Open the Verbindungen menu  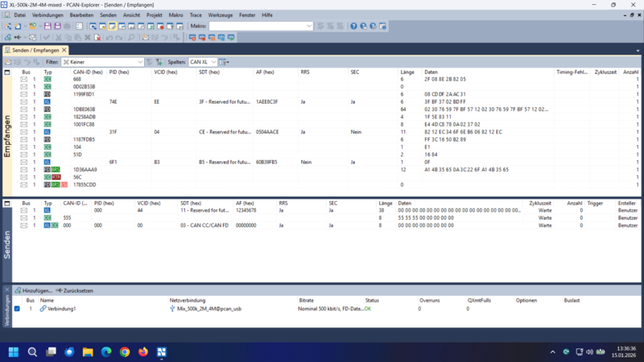47,15
